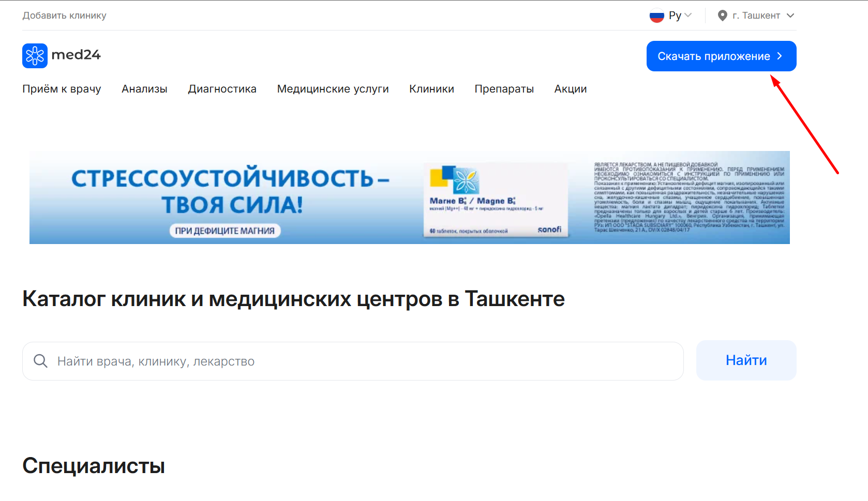Viewport: 868px width, 501px height.
Task: Open the Магне B6 stress banner ad
Action: tap(410, 198)
